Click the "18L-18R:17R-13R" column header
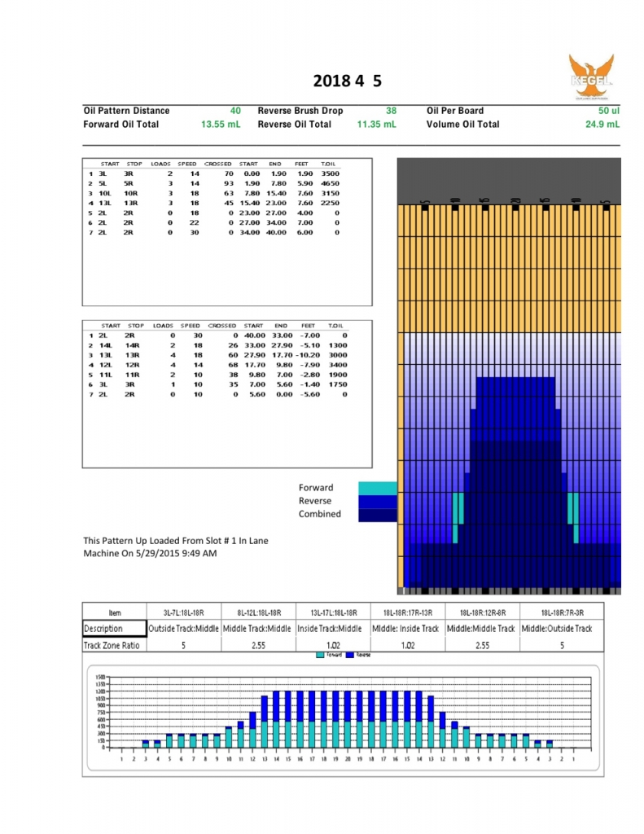This screenshot has width=644, height=834. click(408, 612)
